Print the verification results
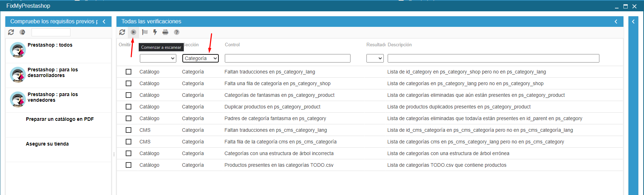This screenshot has width=644, height=195. (x=165, y=32)
